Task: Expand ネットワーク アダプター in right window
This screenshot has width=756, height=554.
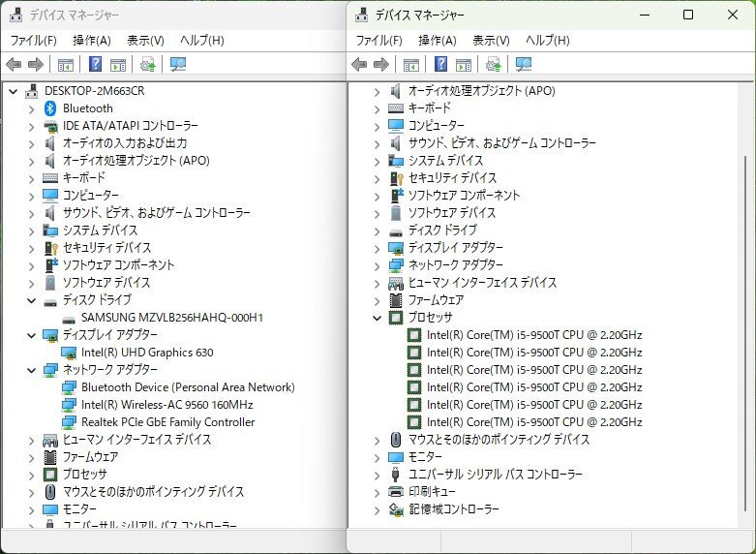Action: [378, 265]
